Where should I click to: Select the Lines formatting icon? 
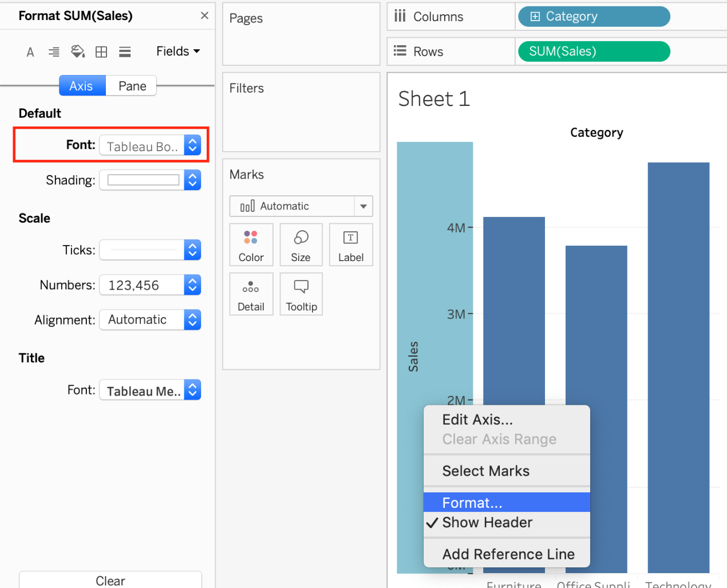[x=125, y=52]
